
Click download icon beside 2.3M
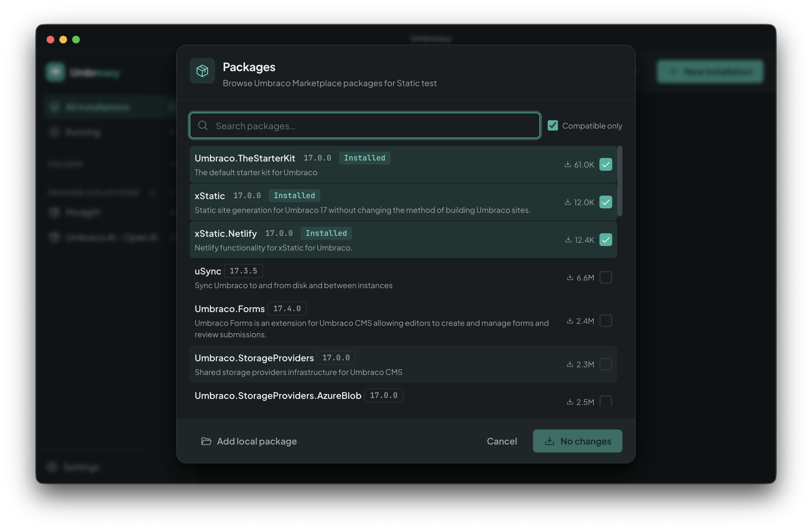570,364
